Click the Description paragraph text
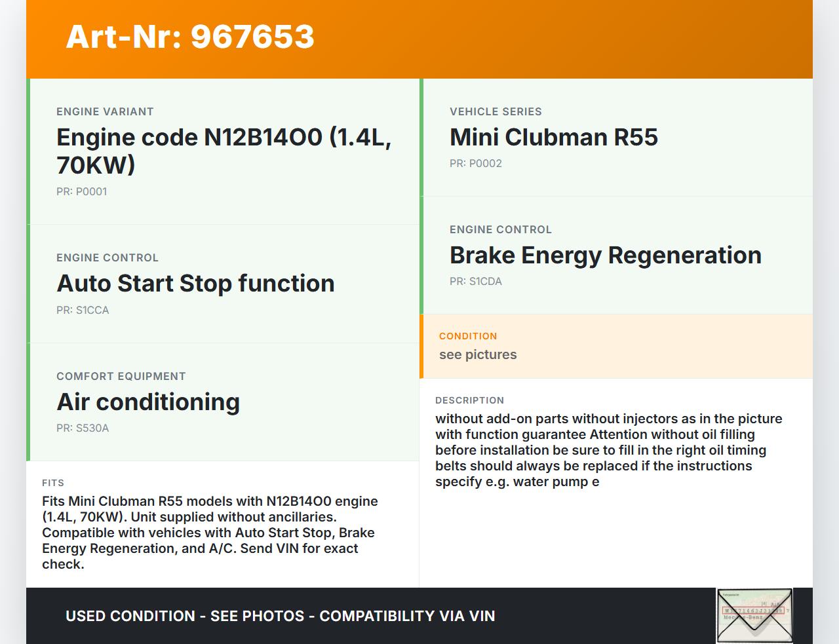839x644 pixels. [x=608, y=450]
